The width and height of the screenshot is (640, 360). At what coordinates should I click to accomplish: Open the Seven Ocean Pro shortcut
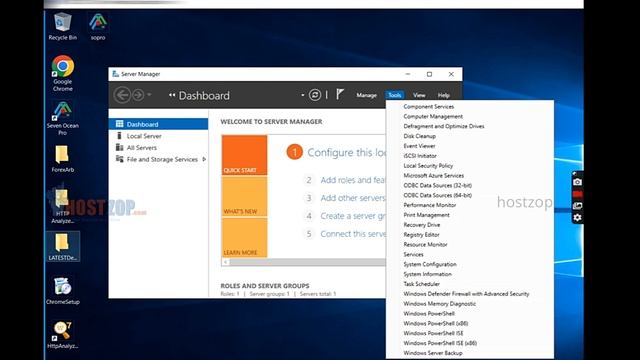coord(62,118)
